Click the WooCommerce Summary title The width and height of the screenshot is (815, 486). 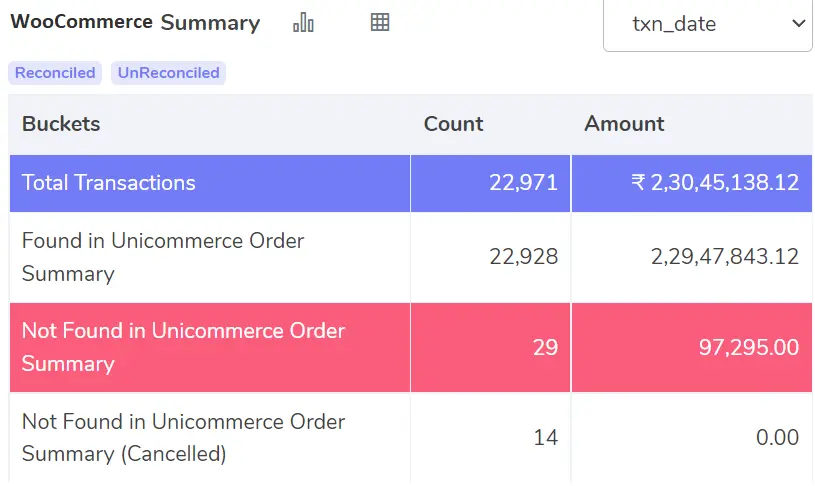coord(135,22)
